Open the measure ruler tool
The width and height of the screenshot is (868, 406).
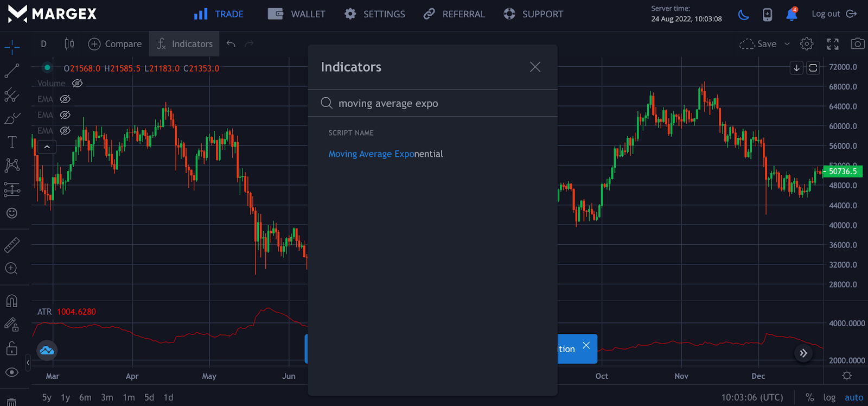12,245
